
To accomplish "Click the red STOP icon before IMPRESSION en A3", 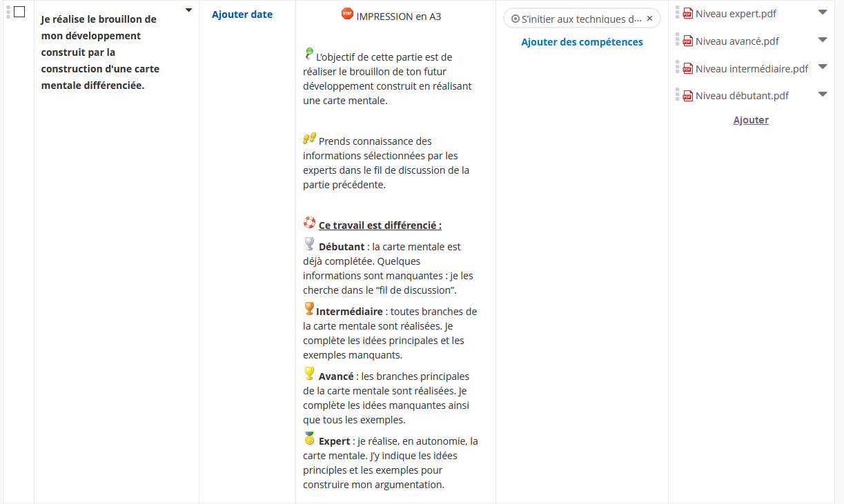I will coord(347,14).
